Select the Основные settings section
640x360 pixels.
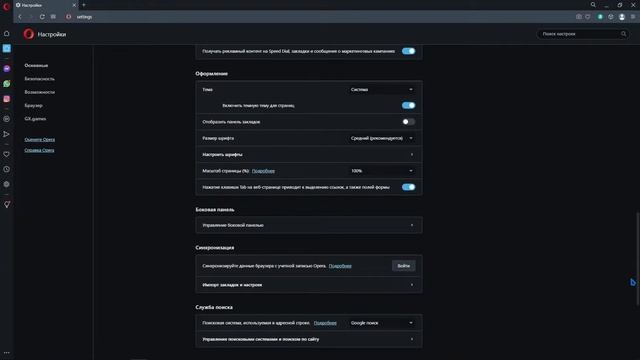(36, 65)
